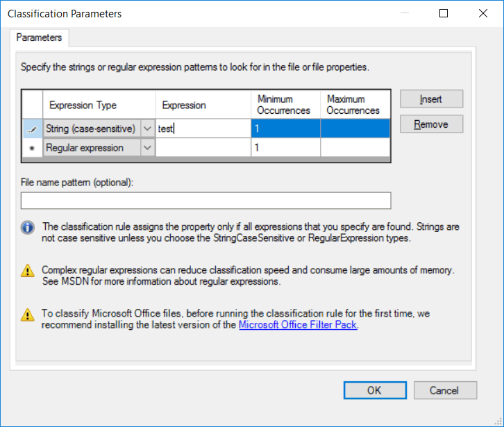The image size is (504, 427).
Task: Select the Parameters tab
Action: 39,37
